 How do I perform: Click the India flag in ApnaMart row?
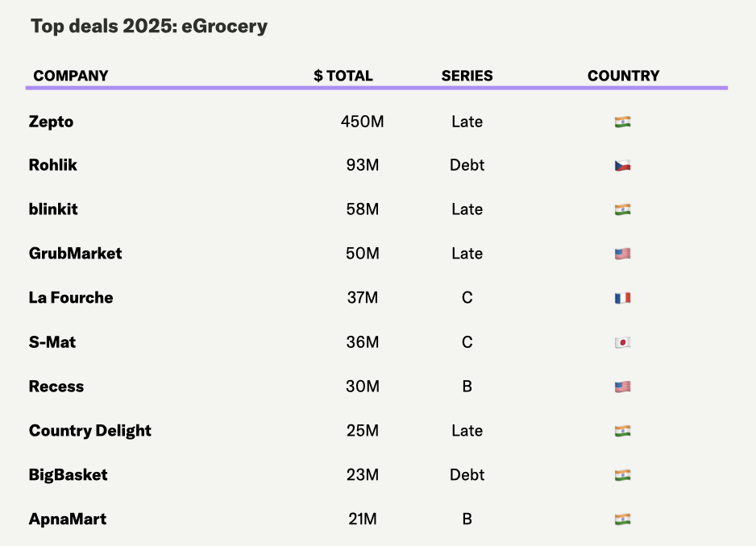(622, 519)
